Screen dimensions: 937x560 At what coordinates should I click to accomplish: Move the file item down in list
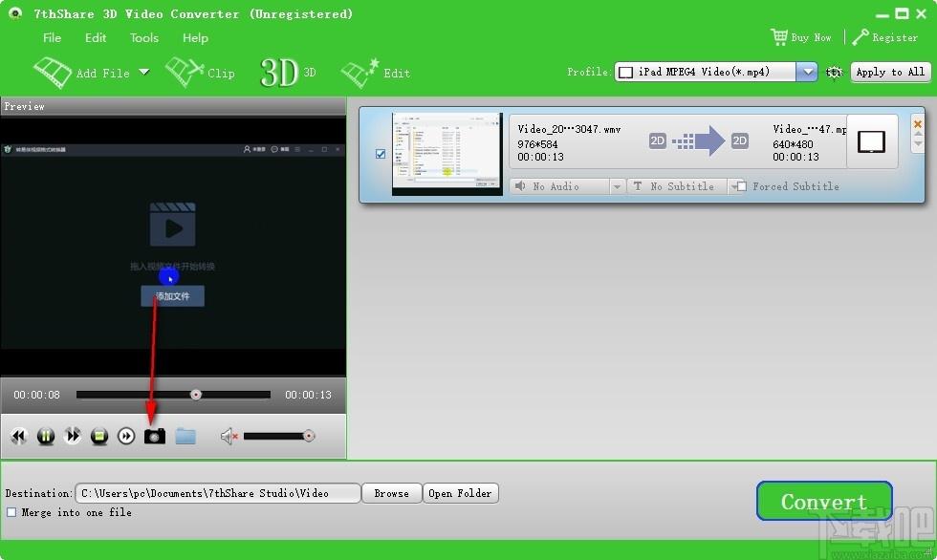(918, 144)
